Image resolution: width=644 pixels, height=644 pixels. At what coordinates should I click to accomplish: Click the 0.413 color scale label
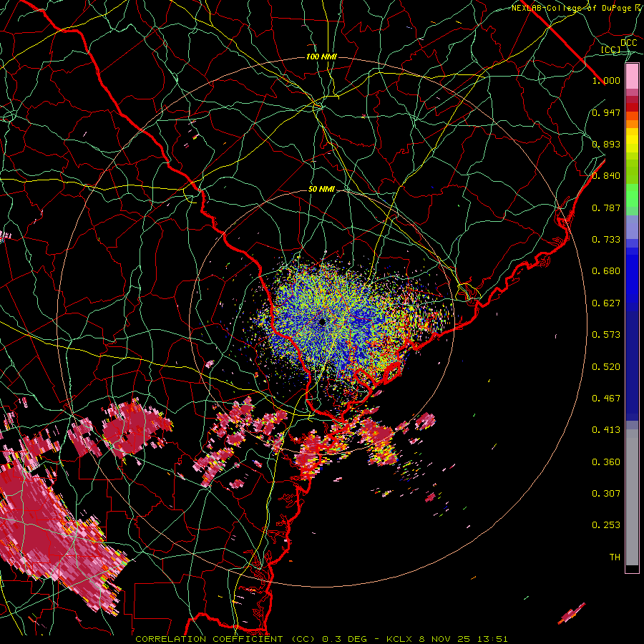click(x=606, y=430)
